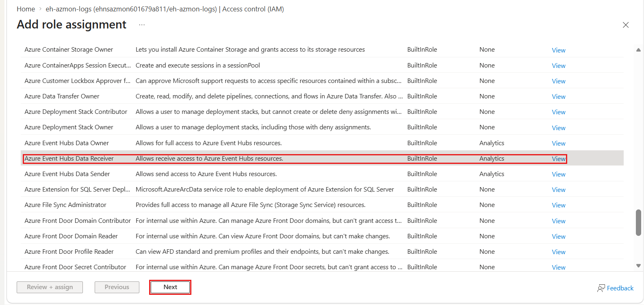Screen dimensions: 644x305
Task: Select the Azure Container Storage Owner role name
Action: 69,50
